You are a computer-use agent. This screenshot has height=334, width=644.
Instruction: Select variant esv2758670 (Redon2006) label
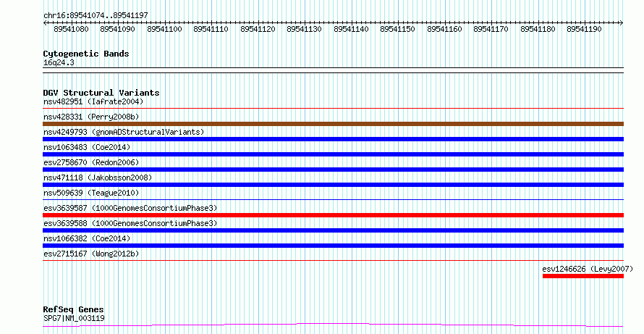click(x=91, y=162)
